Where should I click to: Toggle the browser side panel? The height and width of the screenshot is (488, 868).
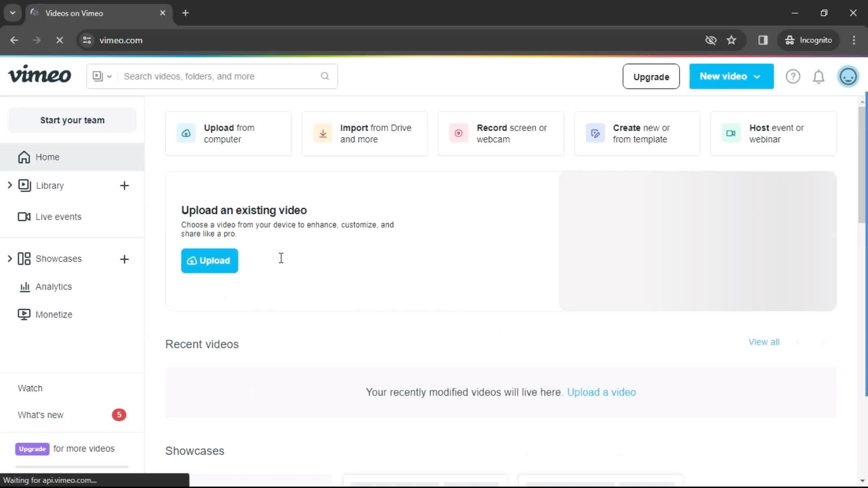pos(763,40)
